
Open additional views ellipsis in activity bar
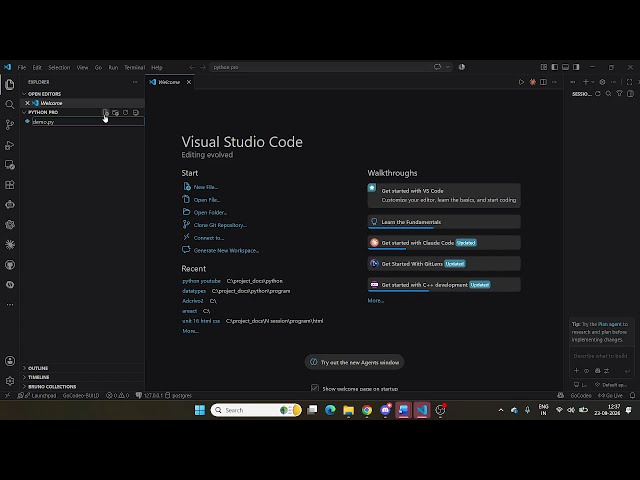point(10,304)
